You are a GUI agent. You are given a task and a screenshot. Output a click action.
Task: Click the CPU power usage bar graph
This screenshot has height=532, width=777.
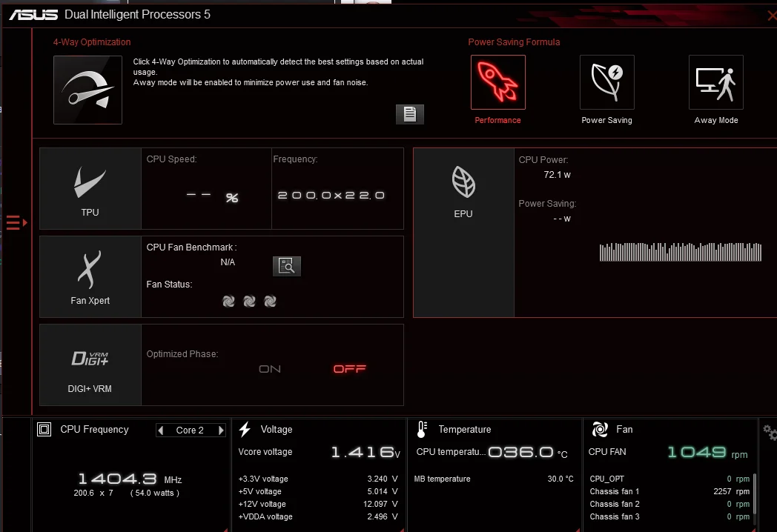681,252
